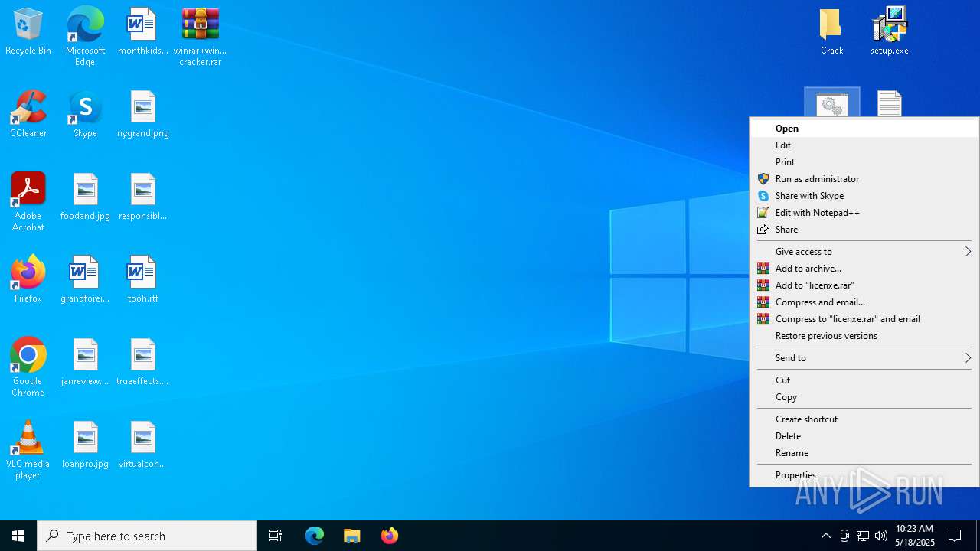980x551 pixels.
Task: Select the janreview image file icon
Action: (x=85, y=363)
